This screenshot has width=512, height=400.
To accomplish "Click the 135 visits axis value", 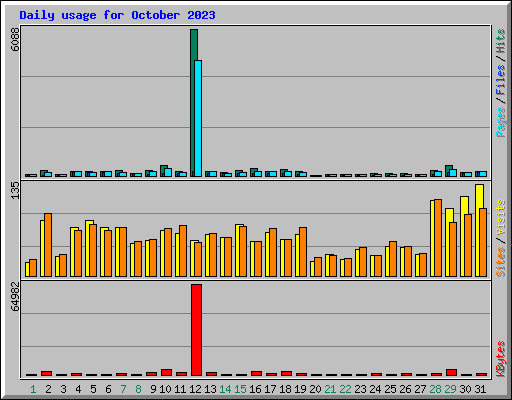I will [x=15, y=191].
